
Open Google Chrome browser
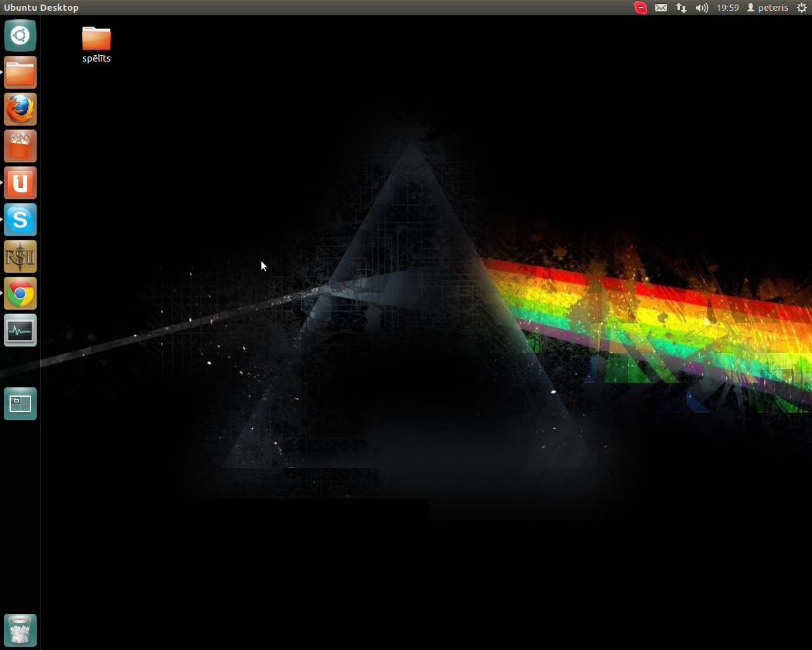20,293
